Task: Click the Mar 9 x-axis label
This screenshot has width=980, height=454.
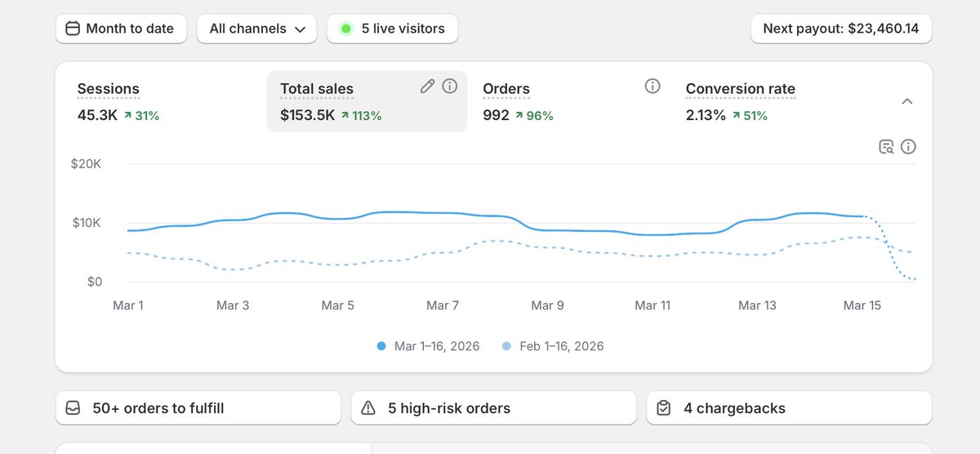Action: pos(547,305)
